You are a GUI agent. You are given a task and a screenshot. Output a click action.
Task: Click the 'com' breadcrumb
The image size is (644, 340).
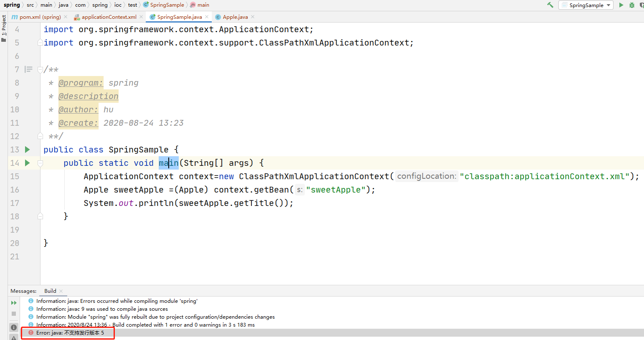coord(80,5)
